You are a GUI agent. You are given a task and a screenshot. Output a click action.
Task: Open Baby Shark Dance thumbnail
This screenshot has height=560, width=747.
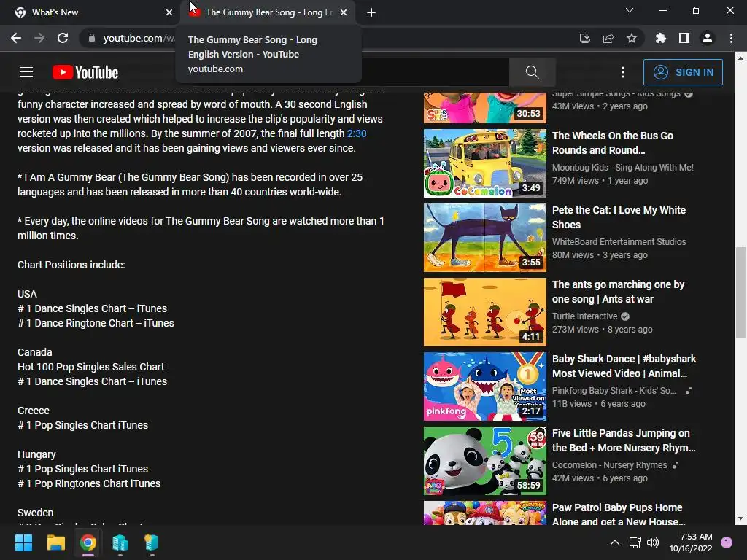tap(485, 386)
